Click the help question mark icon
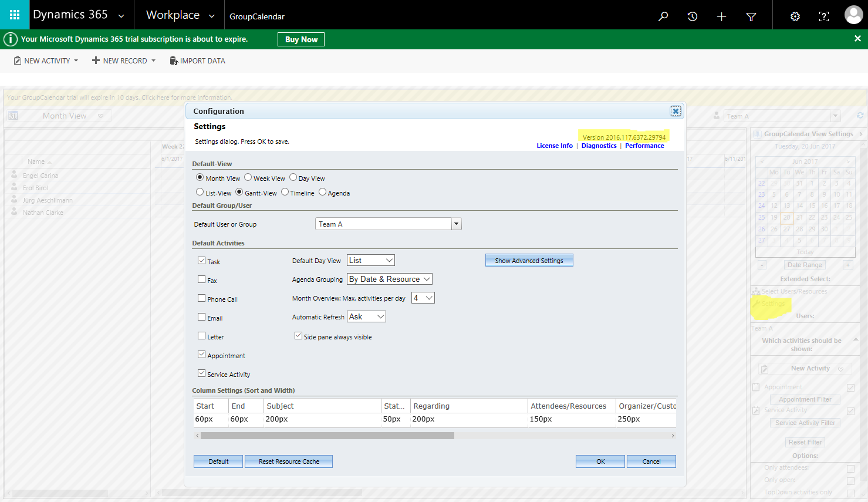Screen dimensions: 868x502 (x=824, y=16)
